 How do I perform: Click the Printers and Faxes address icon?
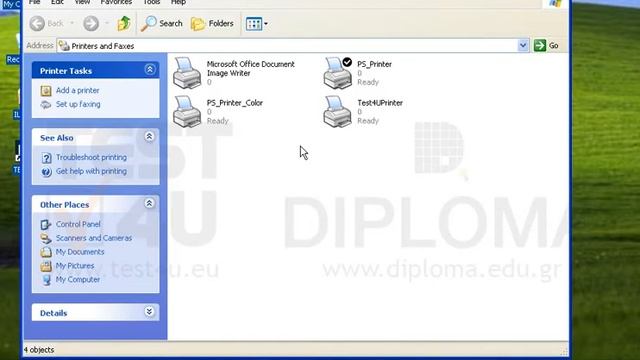[64, 46]
